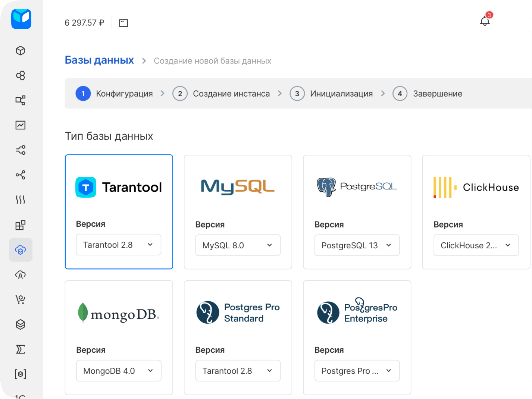Open the MongoDB 4.0 version dropdown
The width and height of the screenshot is (532, 399).
point(119,371)
